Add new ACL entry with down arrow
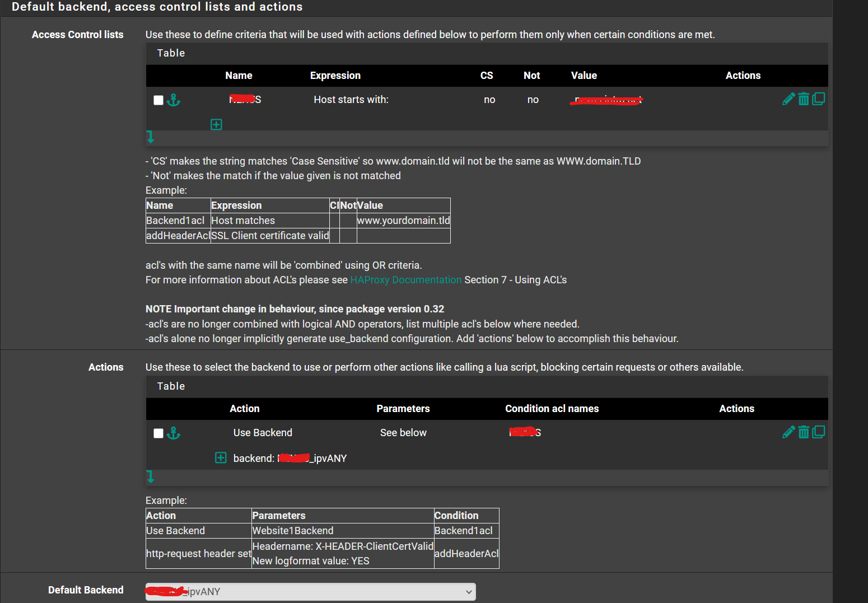The height and width of the screenshot is (603, 868). 150,137
